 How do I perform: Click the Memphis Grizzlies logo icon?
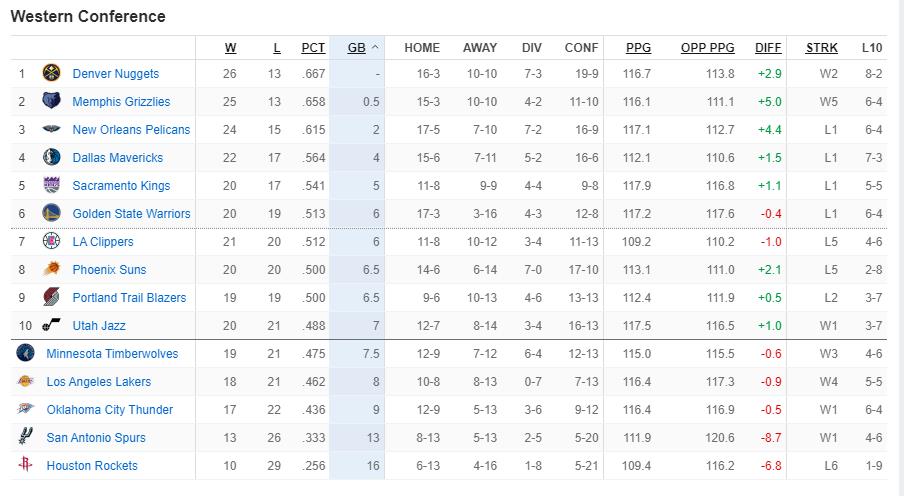point(51,102)
